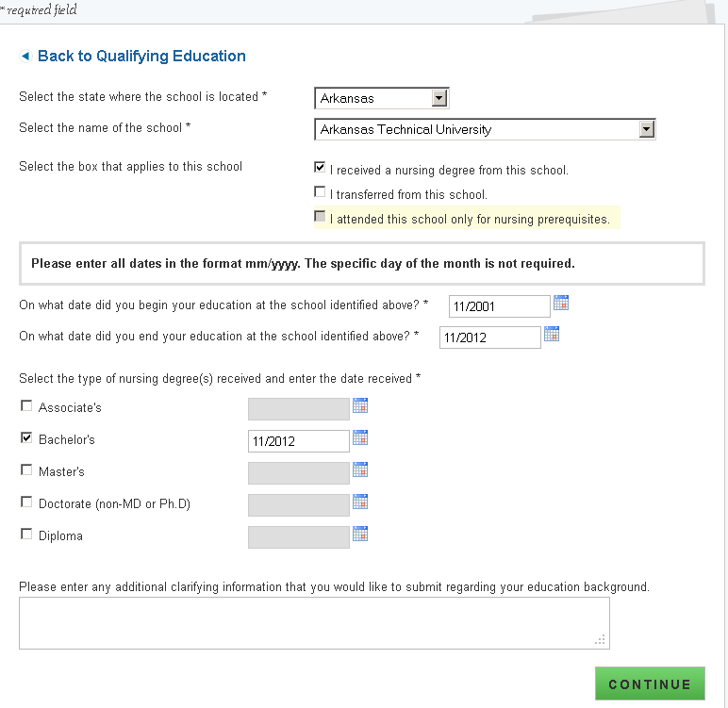The height and width of the screenshot is (708, 728).
Task: Focus the additional clarifying information textbox
Action: tap(314, 623)
